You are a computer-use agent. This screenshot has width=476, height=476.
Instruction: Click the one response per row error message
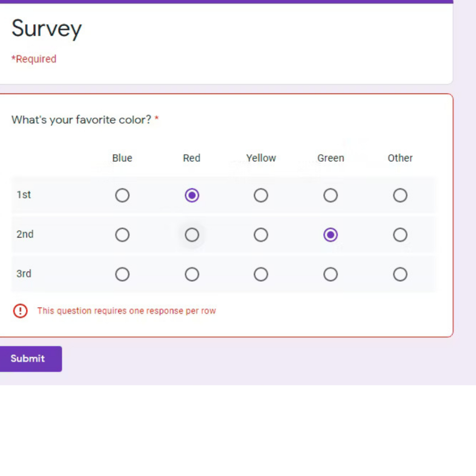(x=126, y=311)
